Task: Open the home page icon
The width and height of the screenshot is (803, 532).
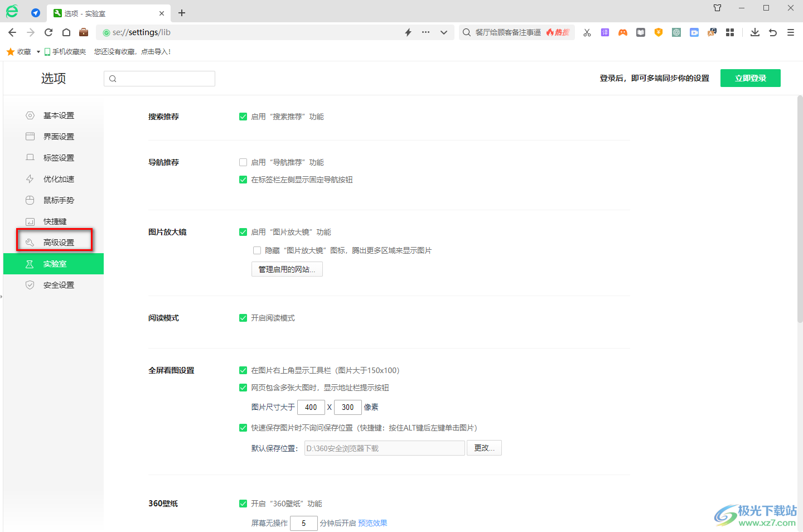Action: point(66,32)
